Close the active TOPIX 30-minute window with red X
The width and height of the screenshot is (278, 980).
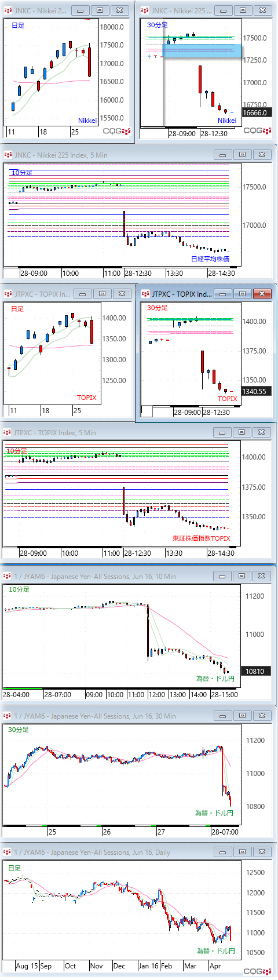[262, 294]
